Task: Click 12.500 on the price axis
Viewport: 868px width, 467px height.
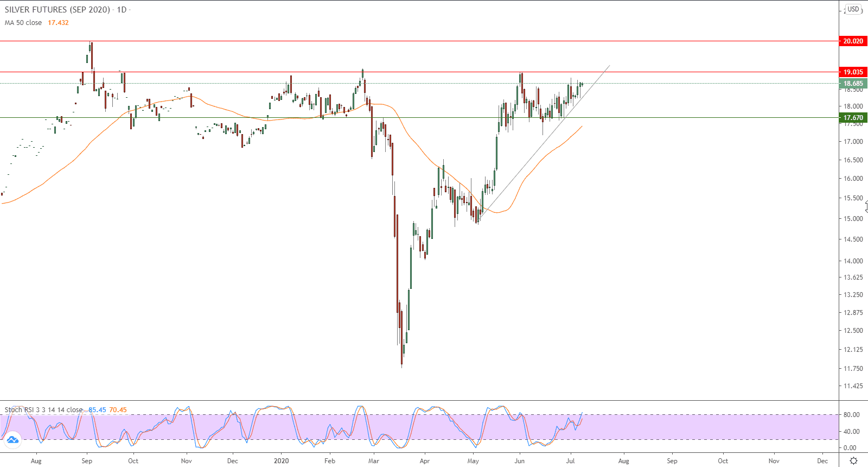Action: pyautogui.click(x=853, y=331)
